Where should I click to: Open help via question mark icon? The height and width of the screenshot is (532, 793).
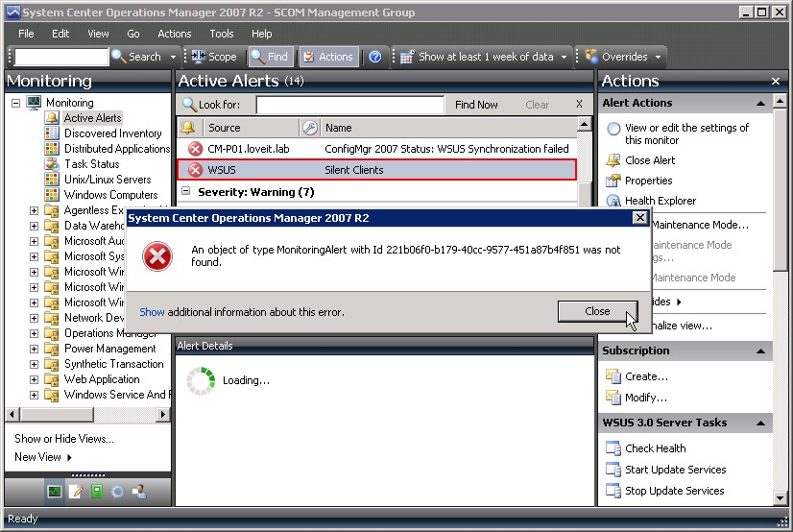[374, 57]
